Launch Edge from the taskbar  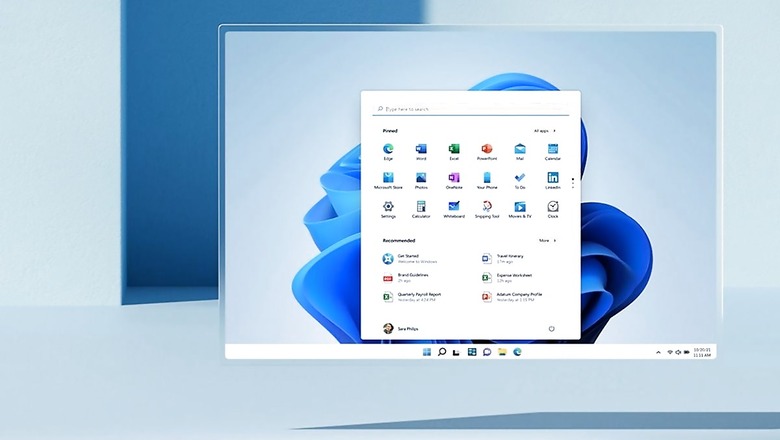click(517, 352)
